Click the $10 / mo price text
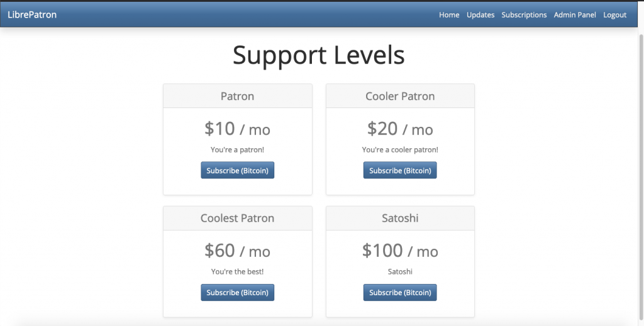This screenshot has width=644, height=326. [237, 129]
